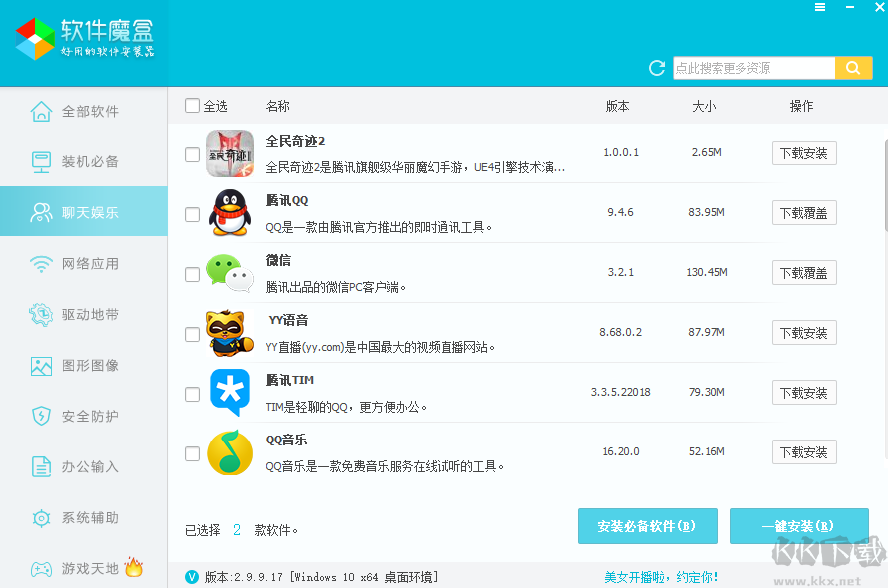The image size is (888, 588).
Task: Click the refresh icon beside search box
Action: point(657,68)
